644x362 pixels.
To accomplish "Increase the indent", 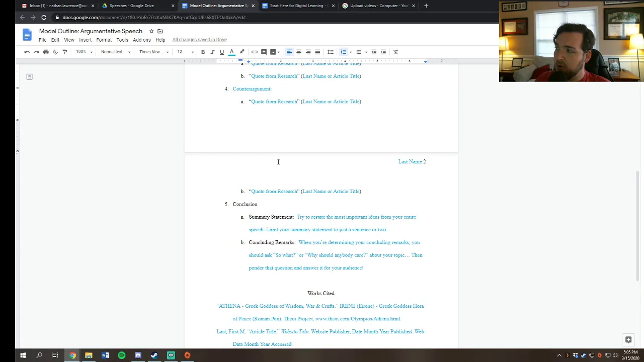I will click(x=383, y=52).
